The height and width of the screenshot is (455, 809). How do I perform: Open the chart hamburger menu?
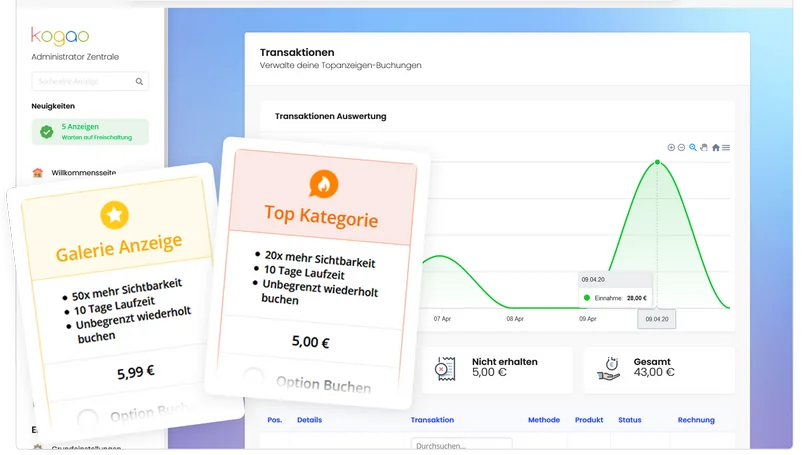click(x=726, y=148)
